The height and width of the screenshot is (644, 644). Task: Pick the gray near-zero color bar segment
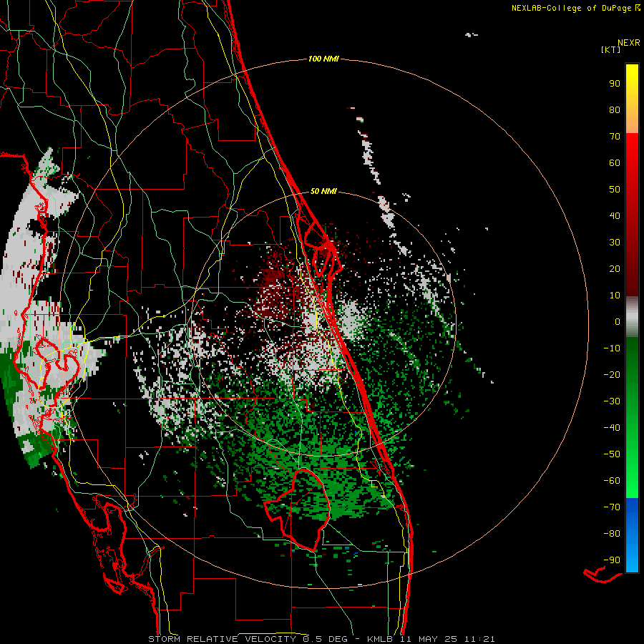coord(632,317)
